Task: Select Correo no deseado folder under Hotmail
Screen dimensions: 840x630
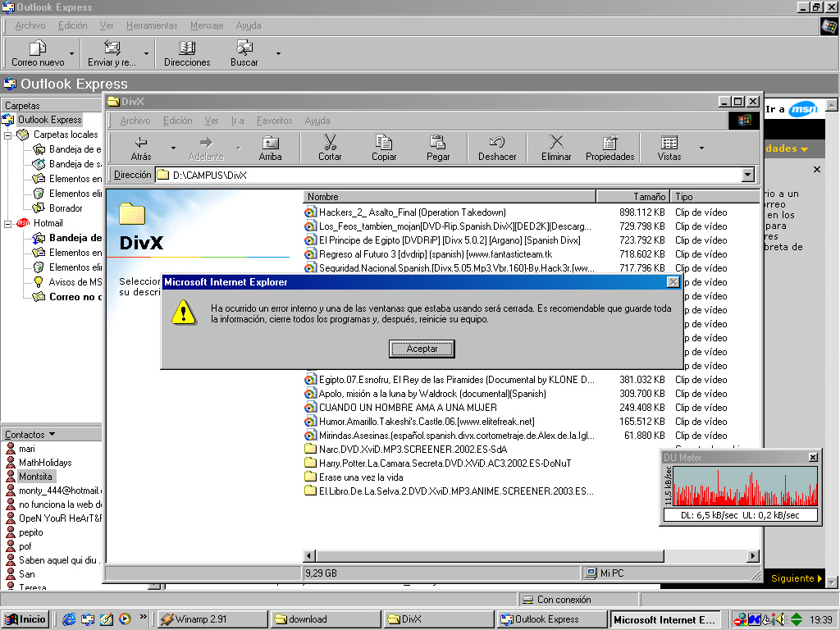Action: coord(75,297)
